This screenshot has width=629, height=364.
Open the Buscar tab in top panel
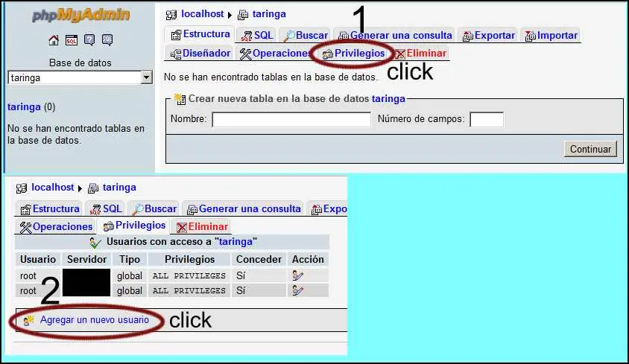click(x=306, y=35)
